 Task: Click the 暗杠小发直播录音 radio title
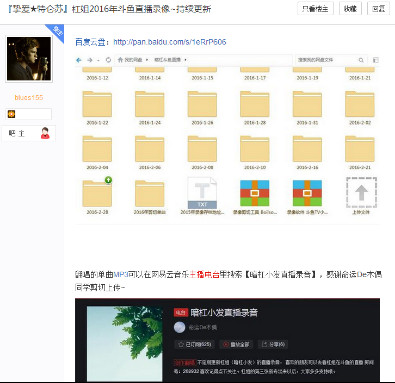[x=224, y=313]
